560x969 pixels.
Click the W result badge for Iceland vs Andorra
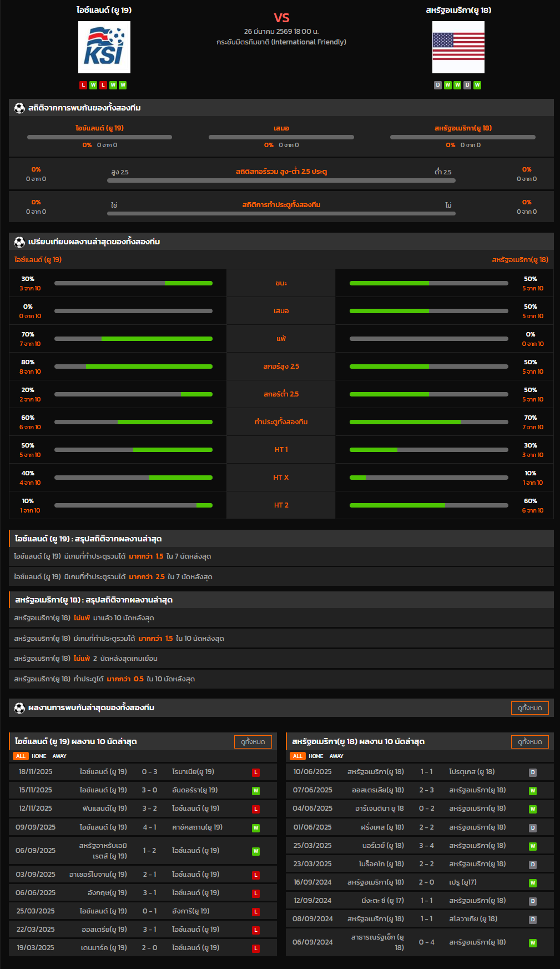(256, 791)
